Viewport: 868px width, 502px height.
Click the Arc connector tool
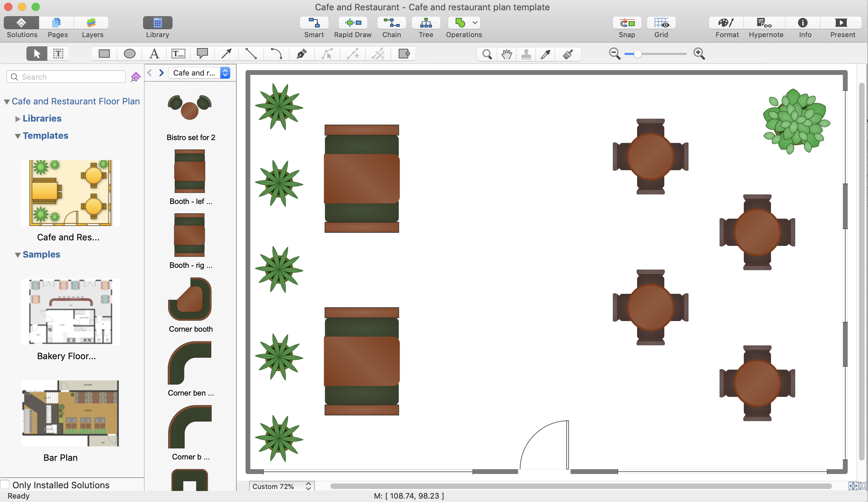(276, 54)
